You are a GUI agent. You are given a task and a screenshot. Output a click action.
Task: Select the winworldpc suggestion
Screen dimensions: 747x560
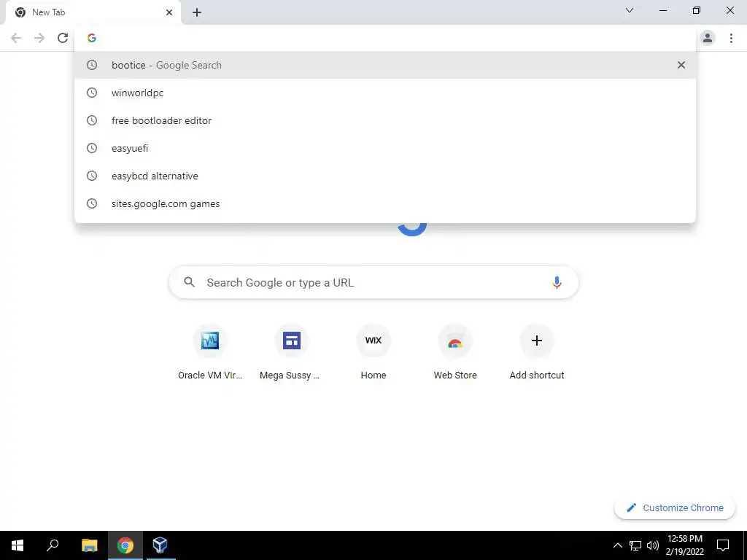point(385,93)
